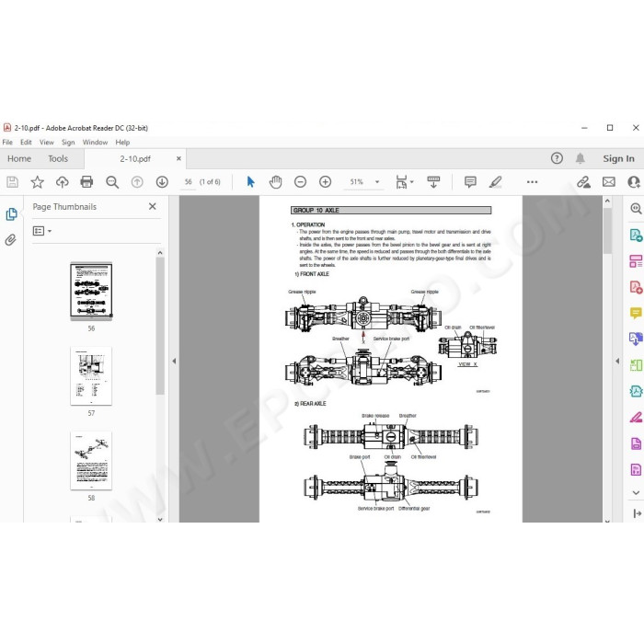The image size is (644, 644).
Task: Select the highlight pen tool
Action: pos(495,182)
